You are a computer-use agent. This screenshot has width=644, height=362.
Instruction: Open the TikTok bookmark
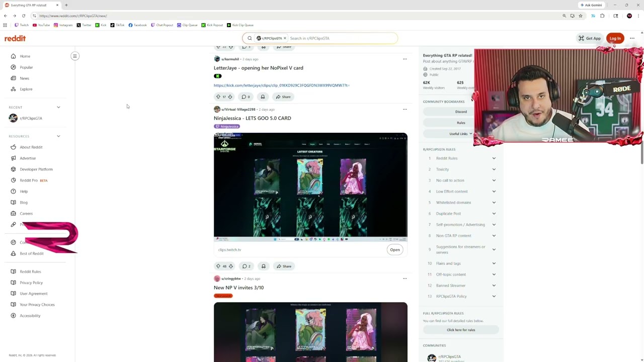[x=118, y=25]
